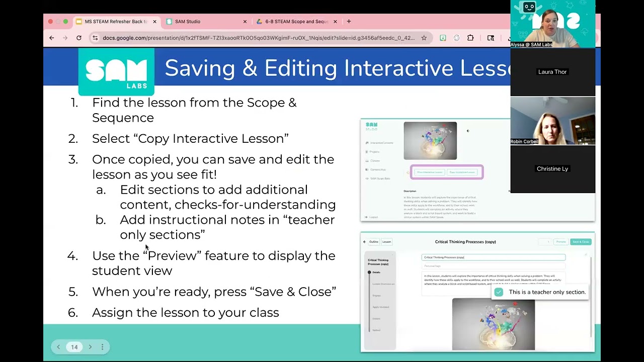Close the MS STEAM Refresher tab

(x=154, y=22)
